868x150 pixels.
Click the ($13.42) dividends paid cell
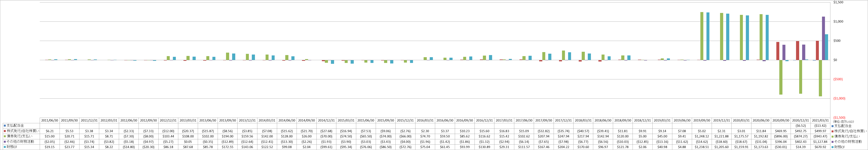(820, 126)
